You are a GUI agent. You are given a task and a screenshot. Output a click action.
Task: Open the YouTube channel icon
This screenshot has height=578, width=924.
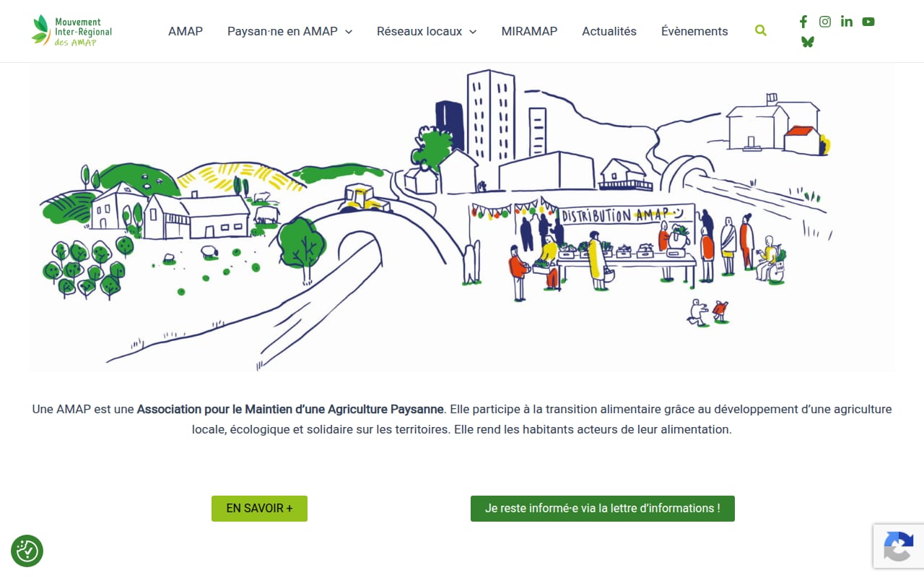point(868,22)
